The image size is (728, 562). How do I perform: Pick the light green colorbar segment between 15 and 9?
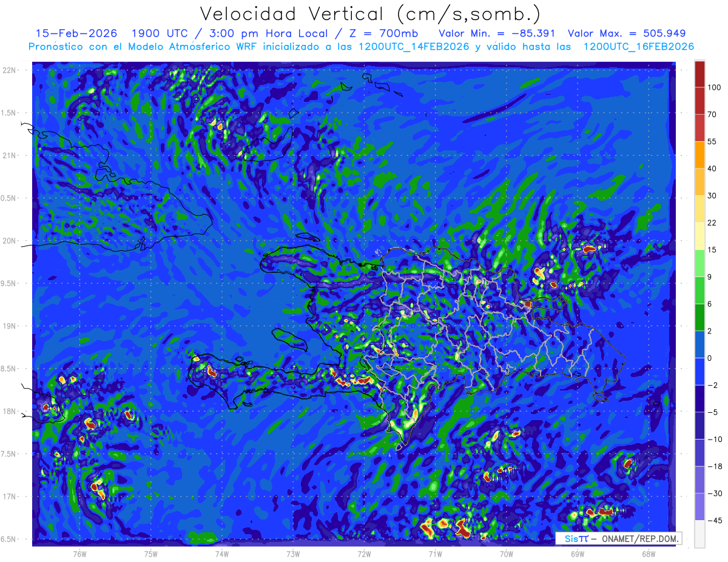tap(699, 263)
